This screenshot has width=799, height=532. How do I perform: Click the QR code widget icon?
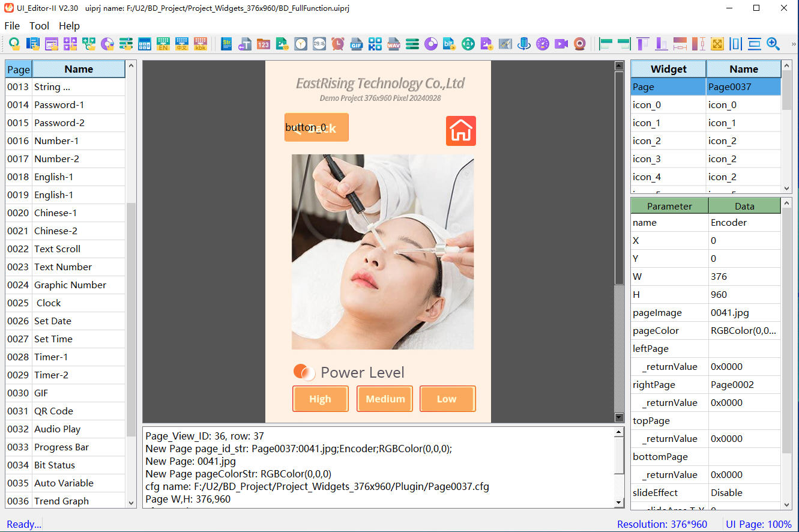(375, 44)
